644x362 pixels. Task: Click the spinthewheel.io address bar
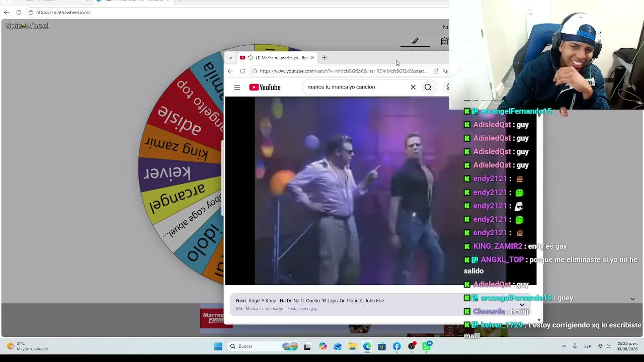click(63, 13)
